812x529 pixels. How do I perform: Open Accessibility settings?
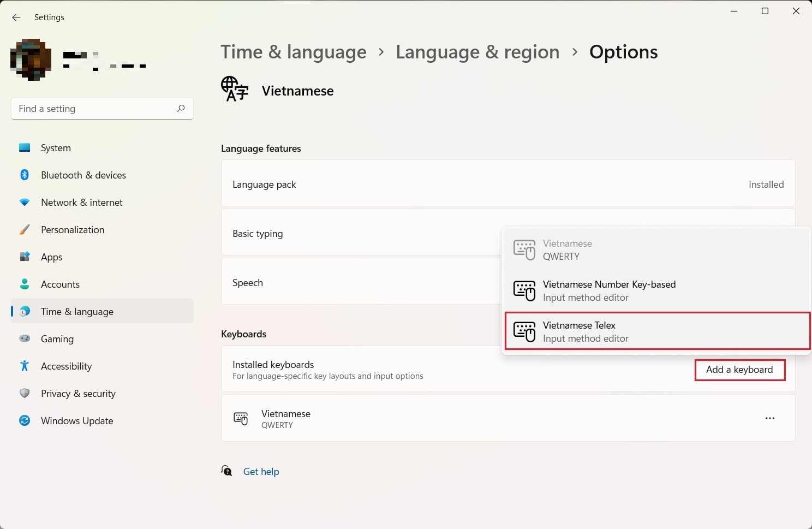[x=102, y=366]
